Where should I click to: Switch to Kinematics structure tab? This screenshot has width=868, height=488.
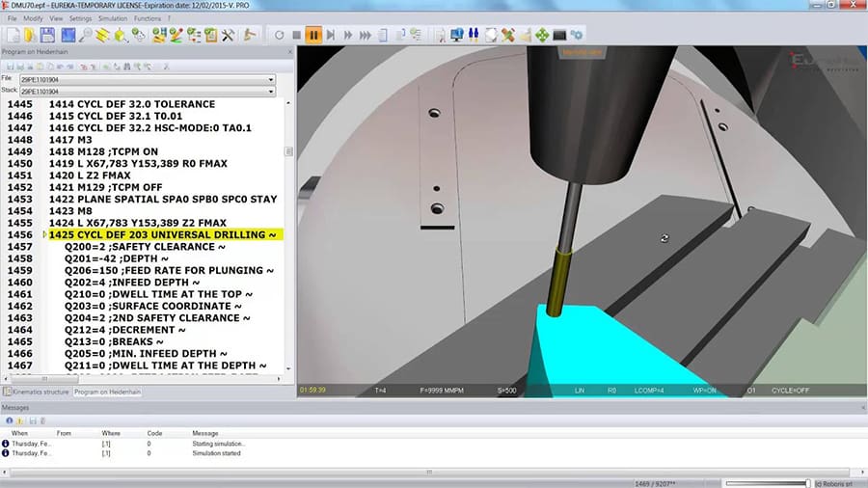(37, 392)
